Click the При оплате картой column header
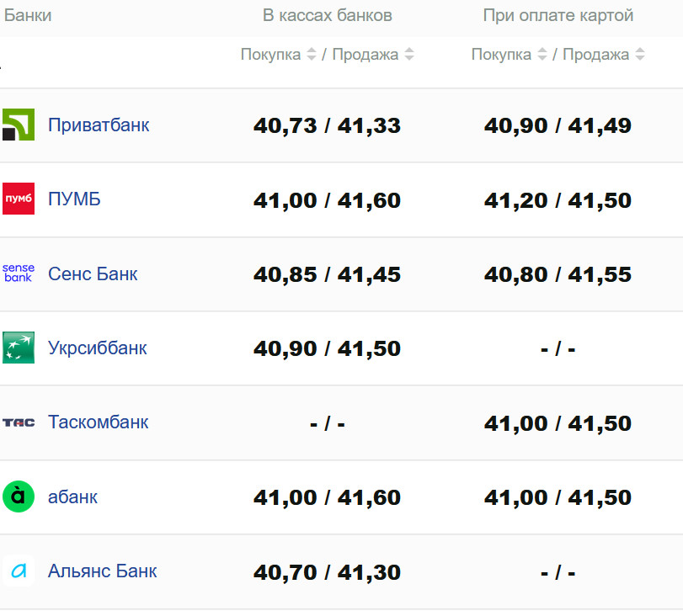The image size is (683, 616). (x=558, y=16)
